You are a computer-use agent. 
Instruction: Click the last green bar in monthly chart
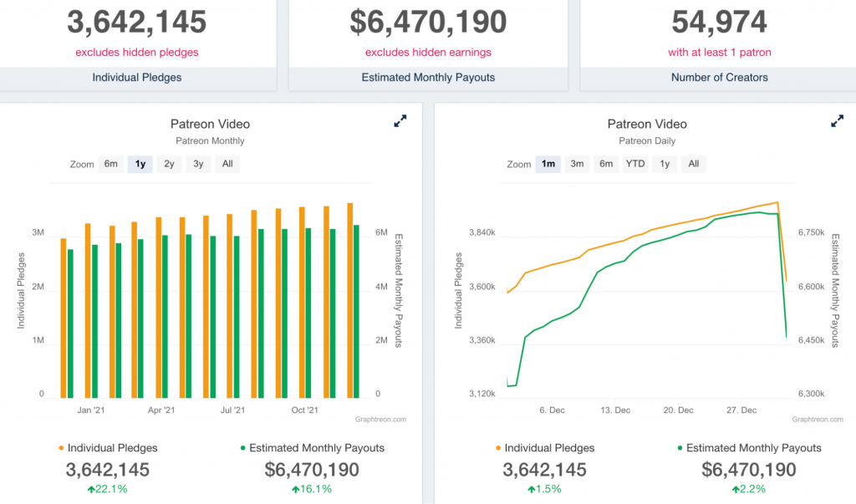[x=356, y=311]
